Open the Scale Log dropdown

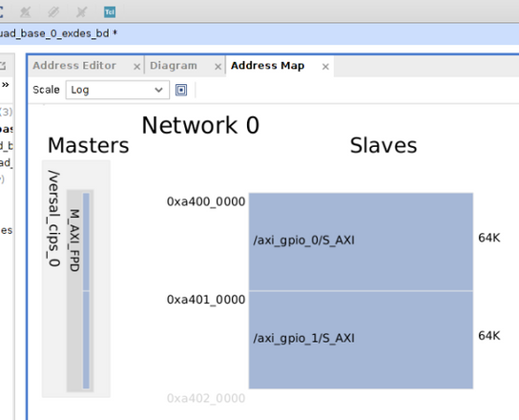tap(117, 90)
